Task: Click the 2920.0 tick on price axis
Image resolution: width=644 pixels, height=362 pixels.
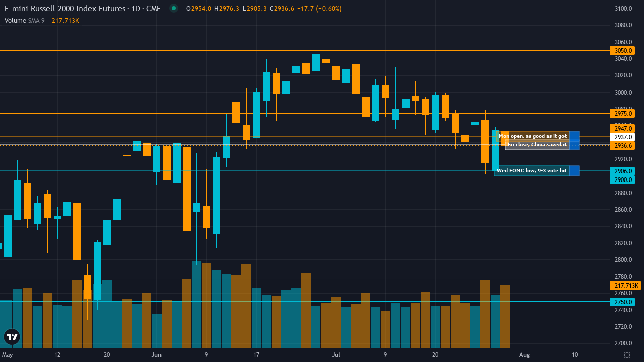Action: [x=623, y=159]
